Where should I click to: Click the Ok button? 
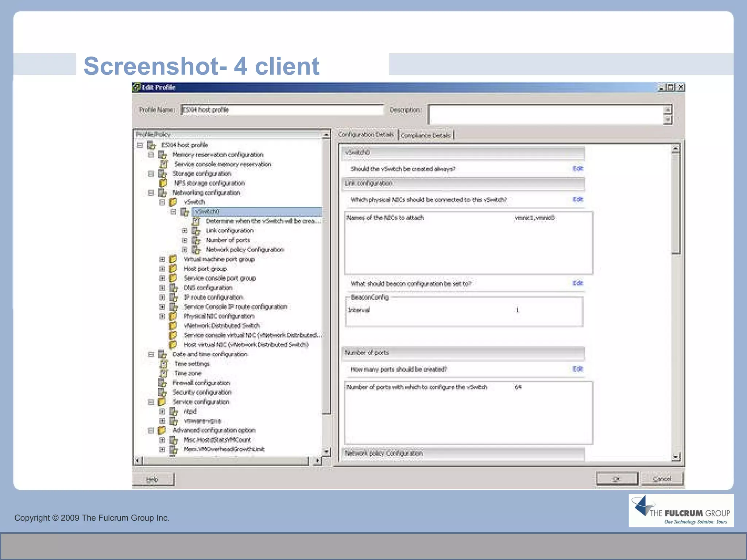tap(616, 479)
